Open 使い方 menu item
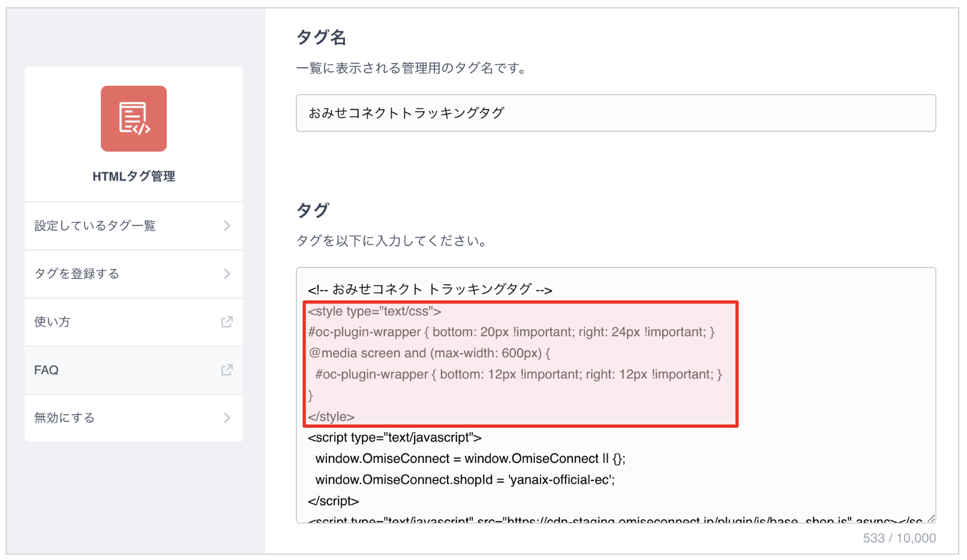 pyautogui.click(x=134, y=321)
